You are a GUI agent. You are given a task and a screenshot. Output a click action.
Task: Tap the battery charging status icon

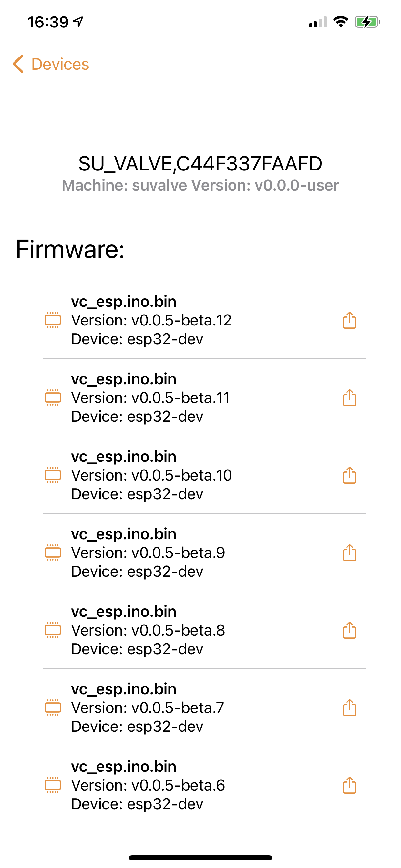pos(367,22)
